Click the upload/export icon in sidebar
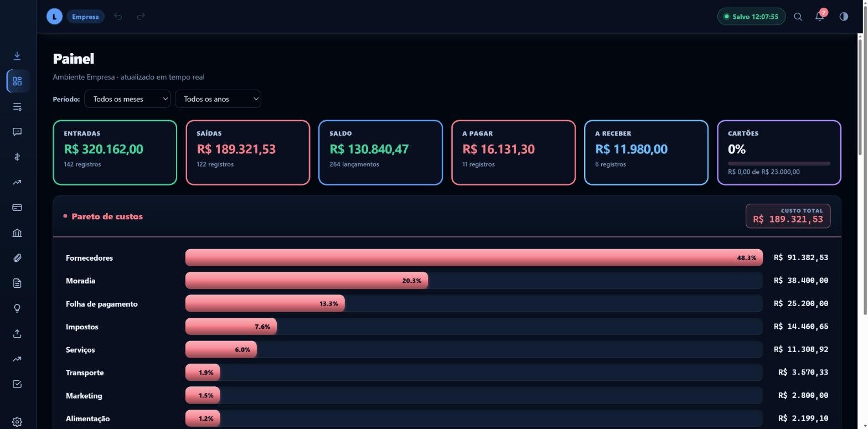Screen dimensions: 868x429 [x=17, y=334]
